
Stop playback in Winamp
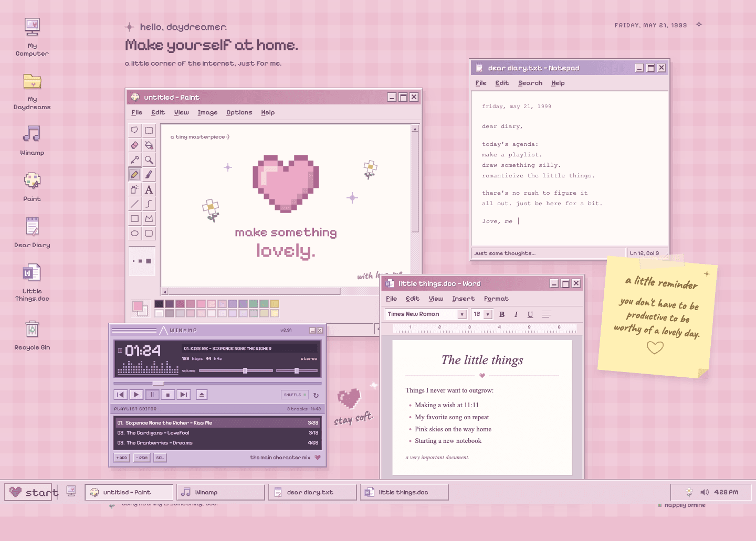(x=167, y=395)
